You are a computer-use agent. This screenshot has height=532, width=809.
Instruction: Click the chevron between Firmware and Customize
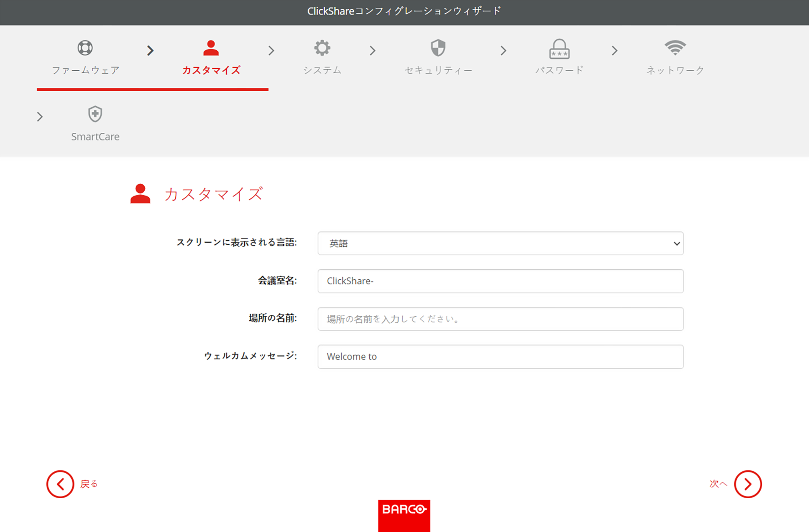click(x=150, y=51)
